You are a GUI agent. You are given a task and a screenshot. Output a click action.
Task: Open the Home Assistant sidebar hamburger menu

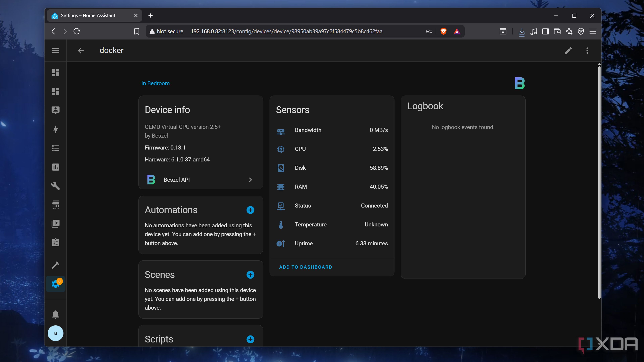[56, 50]
